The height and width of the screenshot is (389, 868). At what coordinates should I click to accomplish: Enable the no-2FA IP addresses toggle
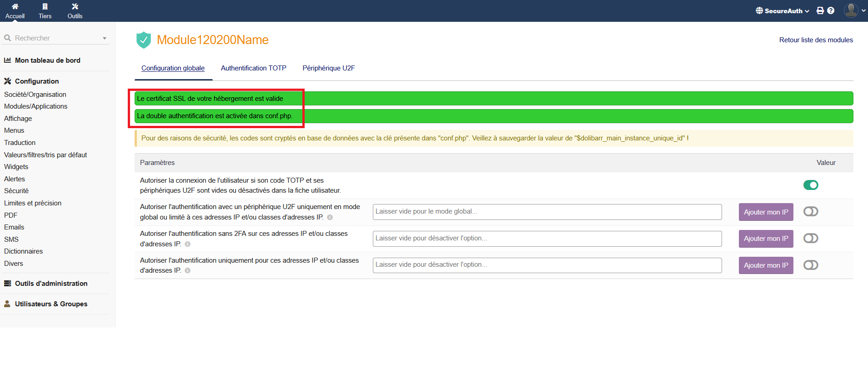click(x=810, y=239)
